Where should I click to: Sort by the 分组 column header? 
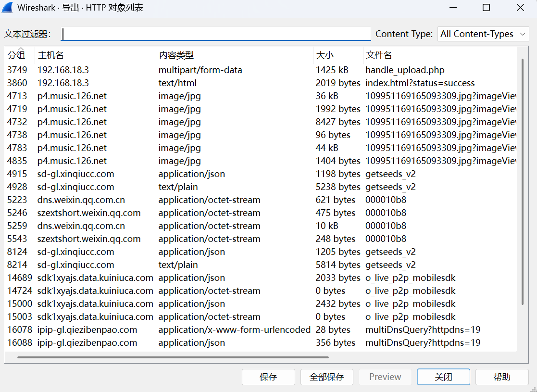point(17,55)
